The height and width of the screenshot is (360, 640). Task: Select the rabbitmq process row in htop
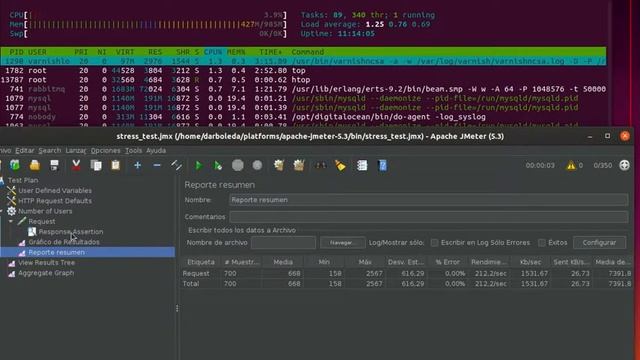[303, 89]
